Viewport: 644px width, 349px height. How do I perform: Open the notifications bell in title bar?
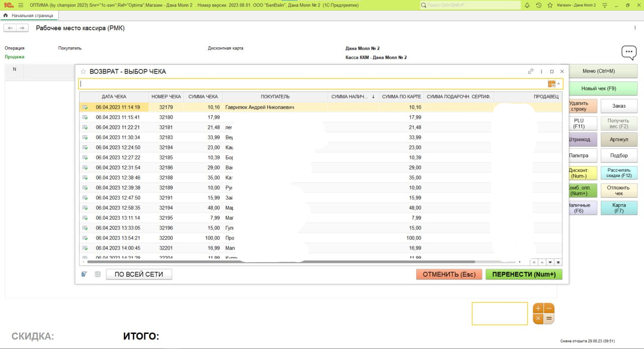click(x=527, y=5)
